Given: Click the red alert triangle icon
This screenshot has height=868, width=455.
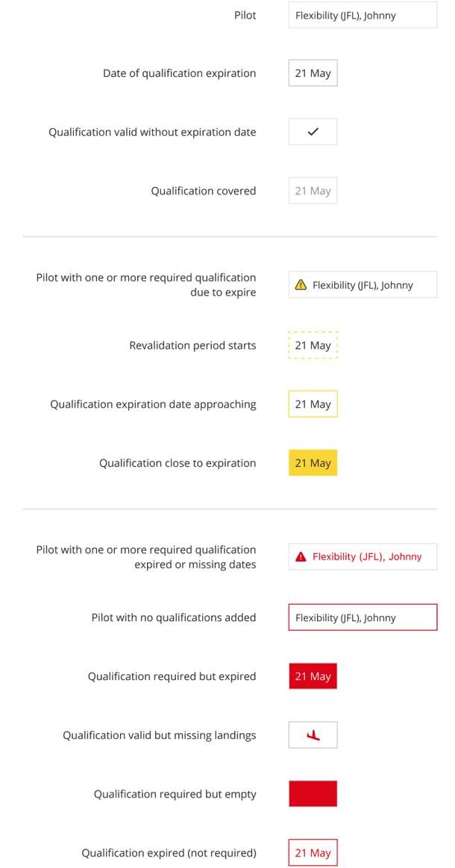Looking at the screenshot, I should click(301, 557).
